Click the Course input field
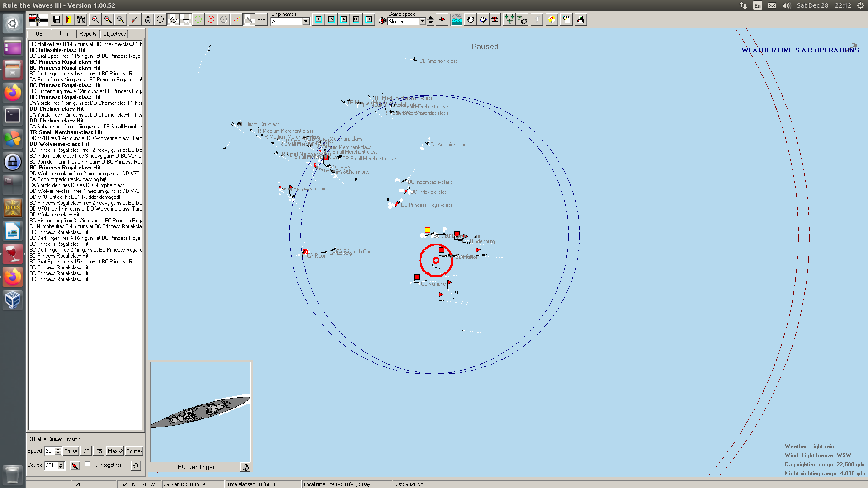 click(x=50, y=465)
